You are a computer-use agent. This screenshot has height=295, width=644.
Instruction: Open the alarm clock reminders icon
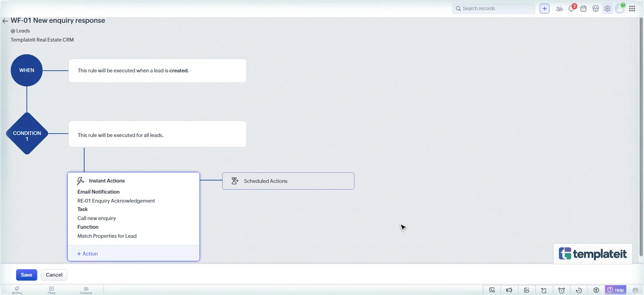(x=561, y=290)
